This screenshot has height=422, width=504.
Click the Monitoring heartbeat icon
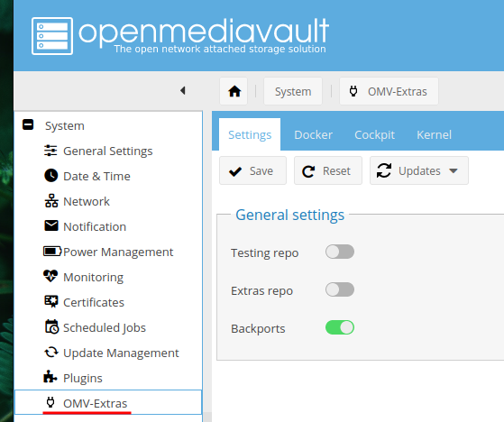point(50,276)
